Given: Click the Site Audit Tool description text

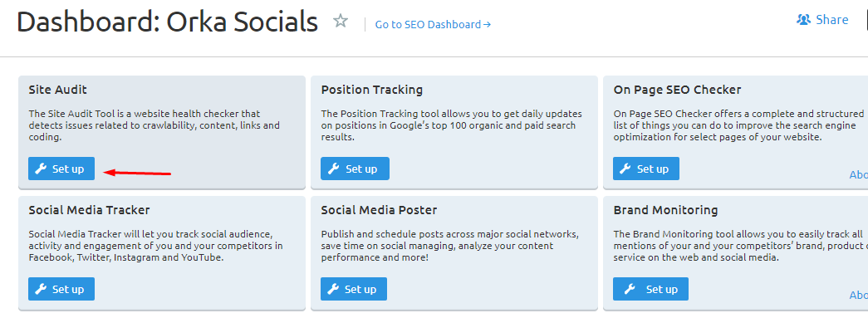Looking at the screenshot, I should click(x=154, y=125).
